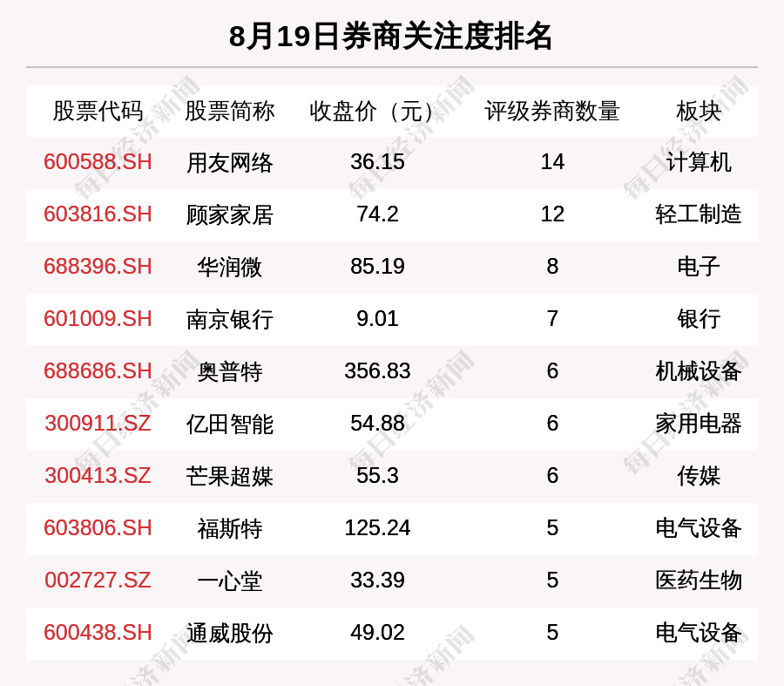Select stock name 一心堂

[x=229, y=581]
